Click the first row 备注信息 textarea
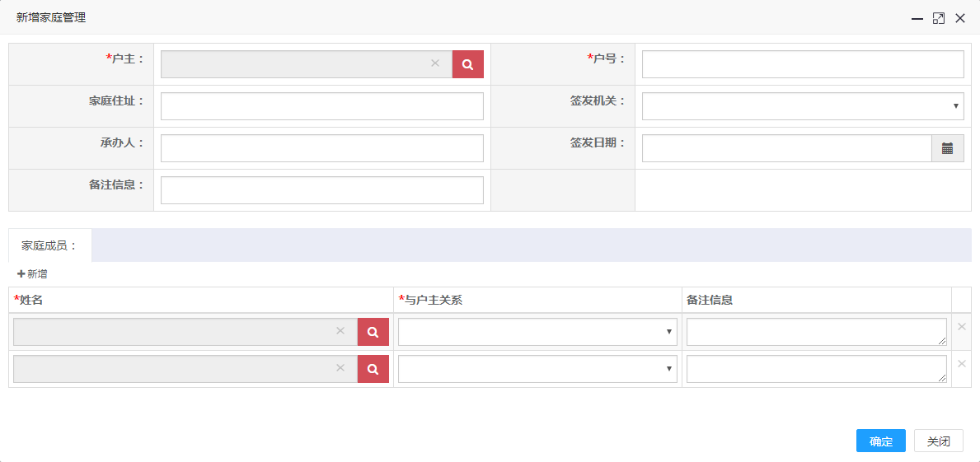Screen dimensions: 980x462 tap(815, 332)
